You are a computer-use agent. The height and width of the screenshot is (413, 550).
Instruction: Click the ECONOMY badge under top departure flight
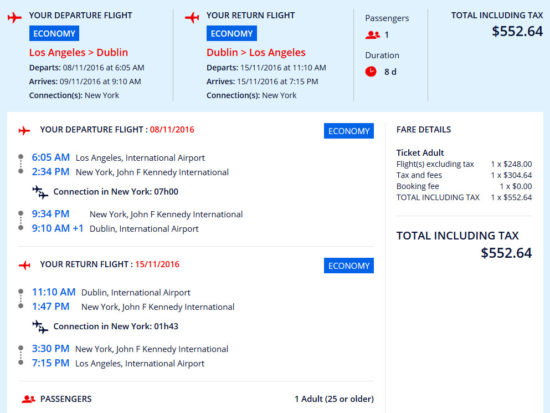click(54, 34)
